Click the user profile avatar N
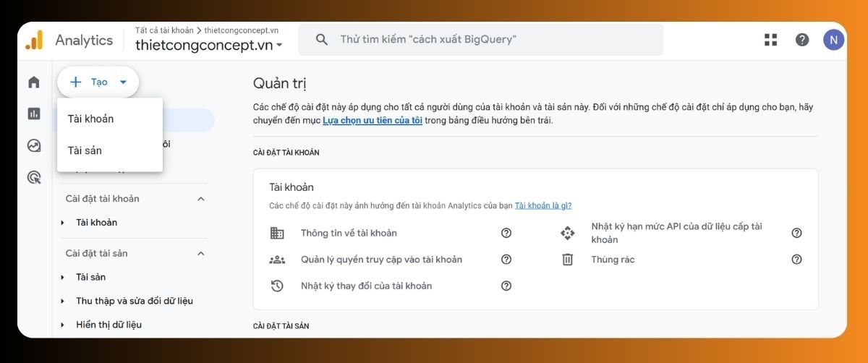The image size is (868, 363). pyautogui.click(x=833, y=40)
